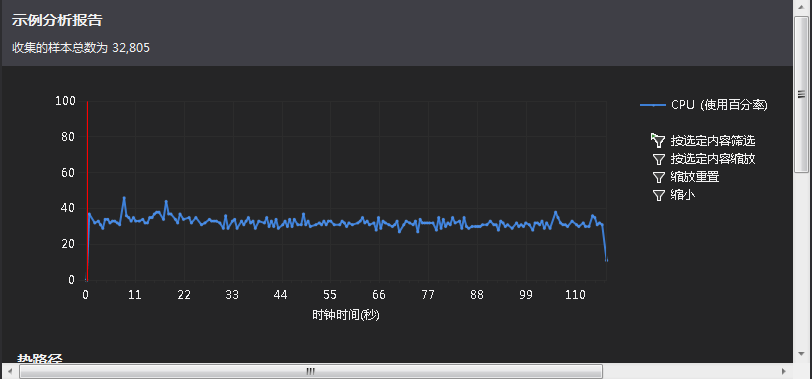
Task: Click the 示例分析报告 heading
Action: click(57, 21)
